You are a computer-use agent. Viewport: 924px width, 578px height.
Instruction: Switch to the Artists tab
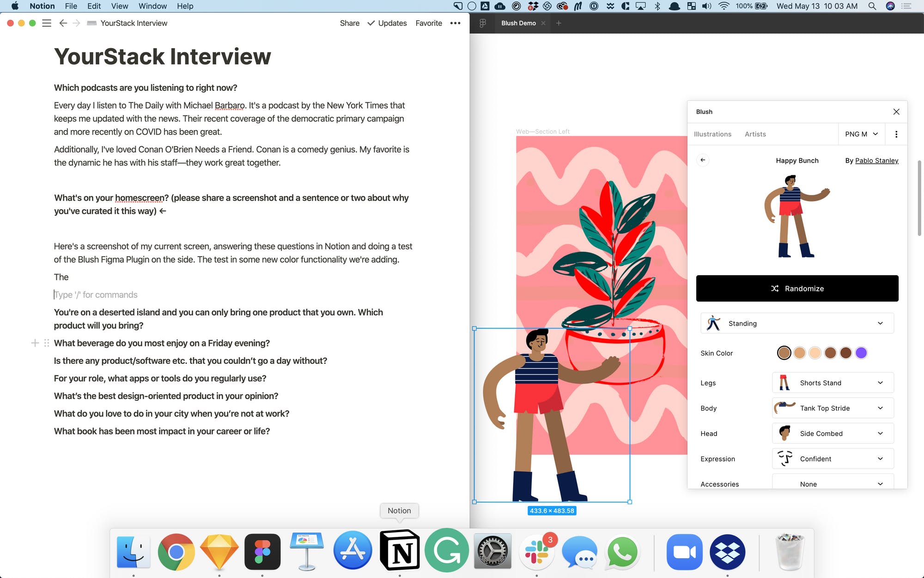pos(755,134)
